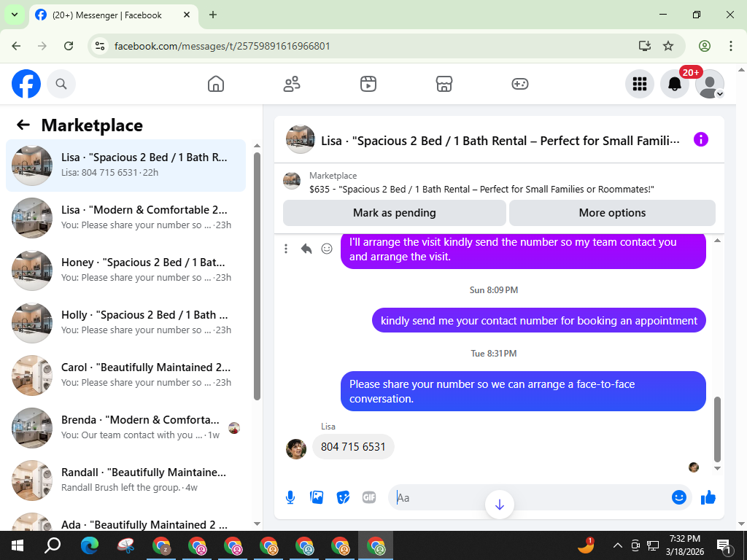Screen dimensions: 747x560
Task: Navigate back in browser
Action: (x=16, y=46)
